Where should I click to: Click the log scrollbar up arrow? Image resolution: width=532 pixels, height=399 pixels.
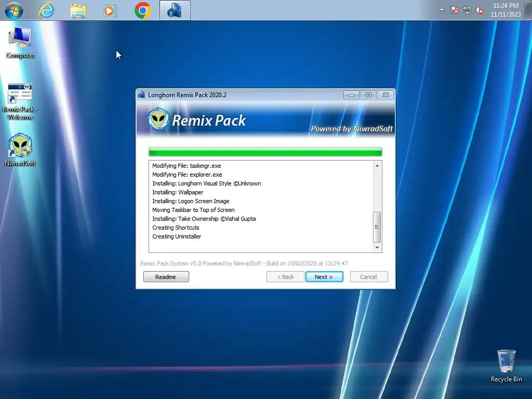377,166
